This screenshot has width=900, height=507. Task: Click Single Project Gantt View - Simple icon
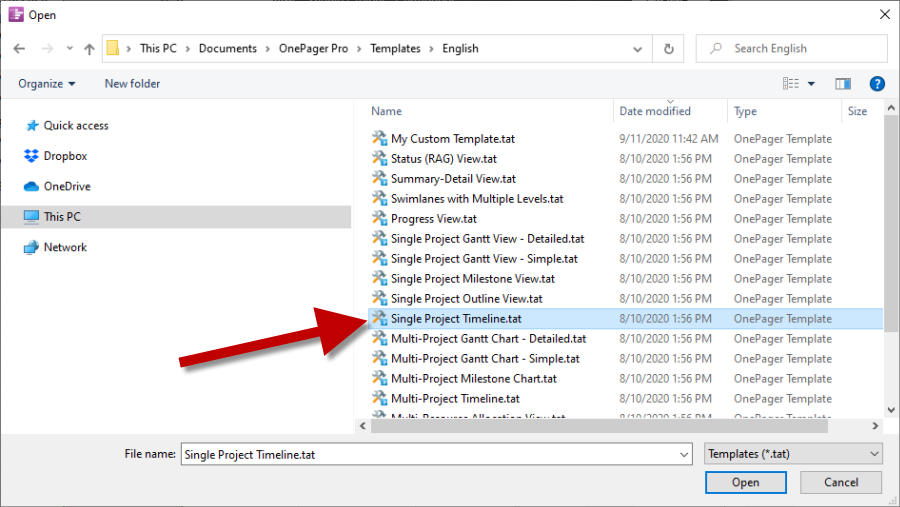click(379, 258)
